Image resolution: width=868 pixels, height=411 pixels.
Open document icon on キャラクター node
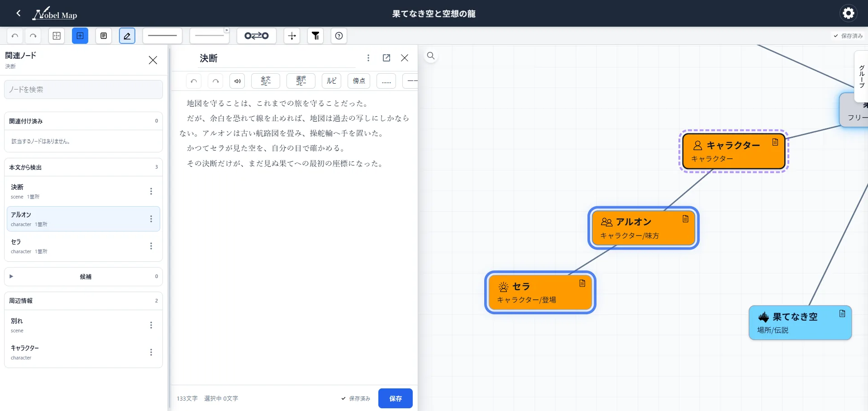coord(775,142)
